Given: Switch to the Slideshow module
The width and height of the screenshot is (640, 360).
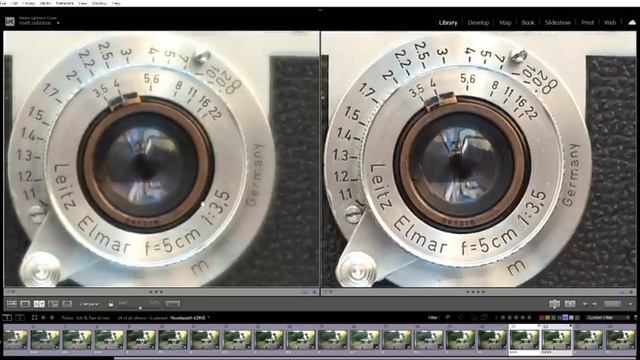Looking at the screenshot, I should pos(558,23).
